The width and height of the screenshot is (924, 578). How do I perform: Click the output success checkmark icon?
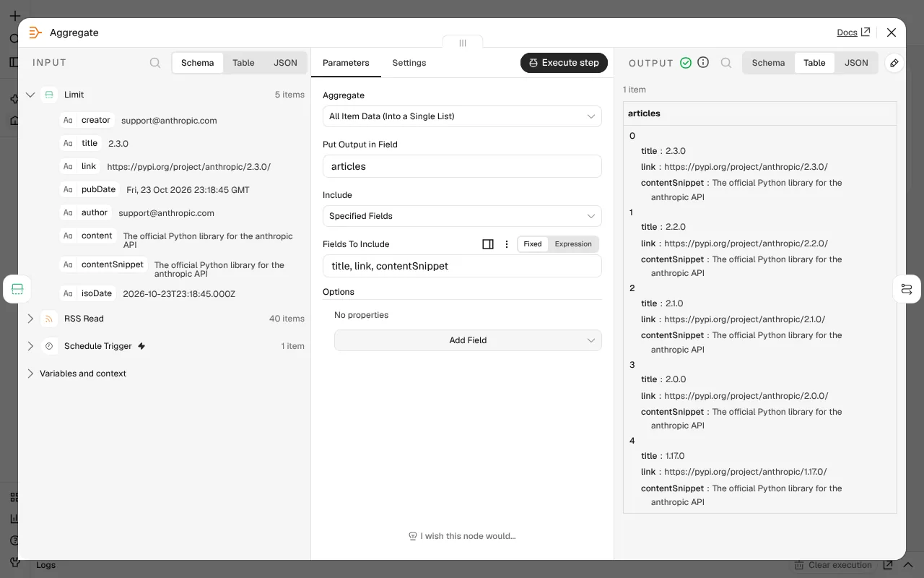[x=686, y=63]
